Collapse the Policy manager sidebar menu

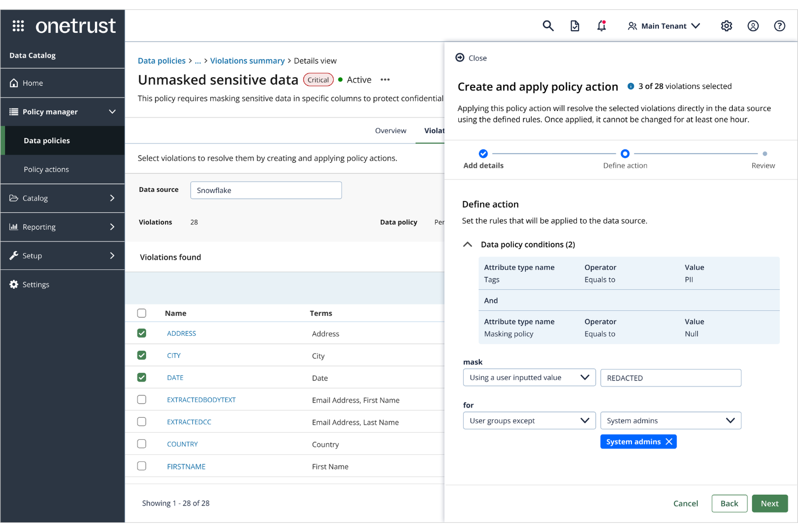(x=112, y=112)
